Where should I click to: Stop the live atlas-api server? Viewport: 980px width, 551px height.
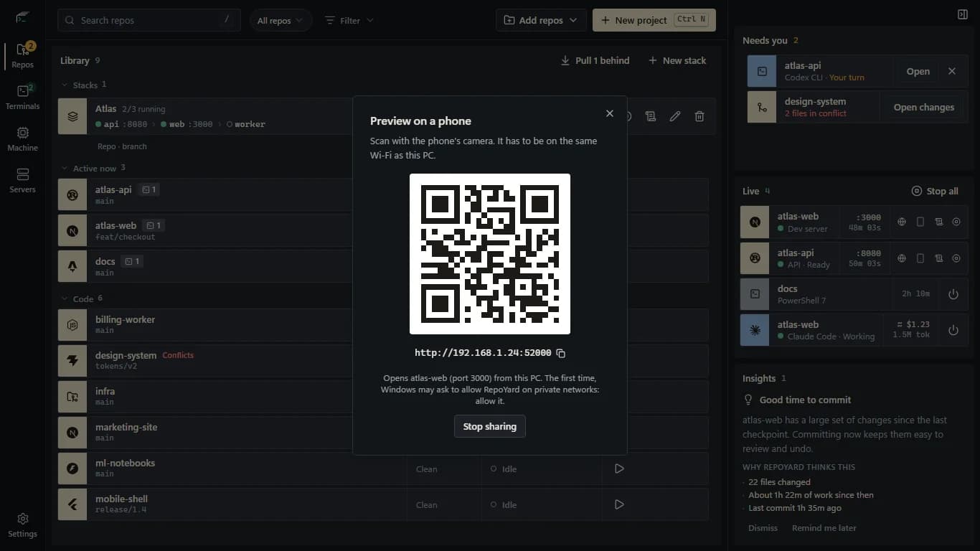tap(956, 258)
